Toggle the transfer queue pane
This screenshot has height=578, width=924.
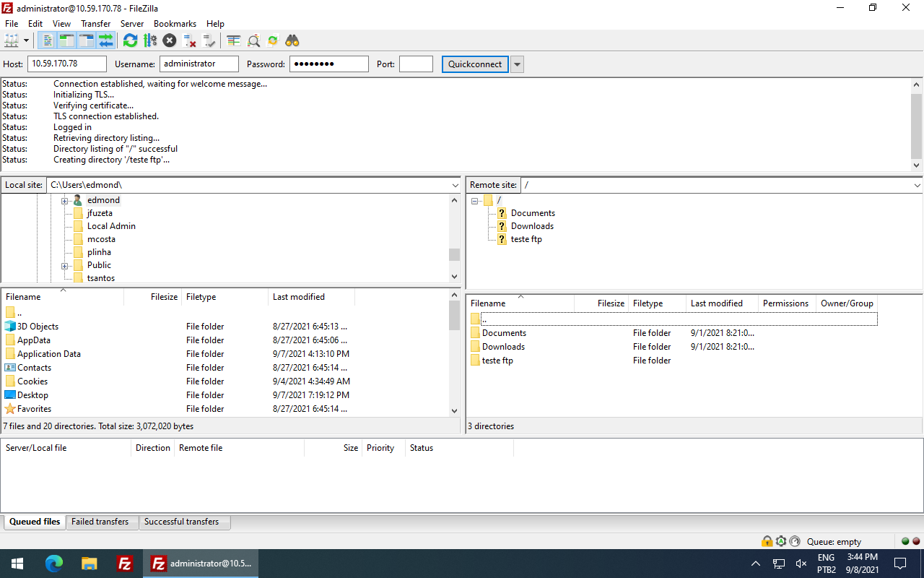105,40
